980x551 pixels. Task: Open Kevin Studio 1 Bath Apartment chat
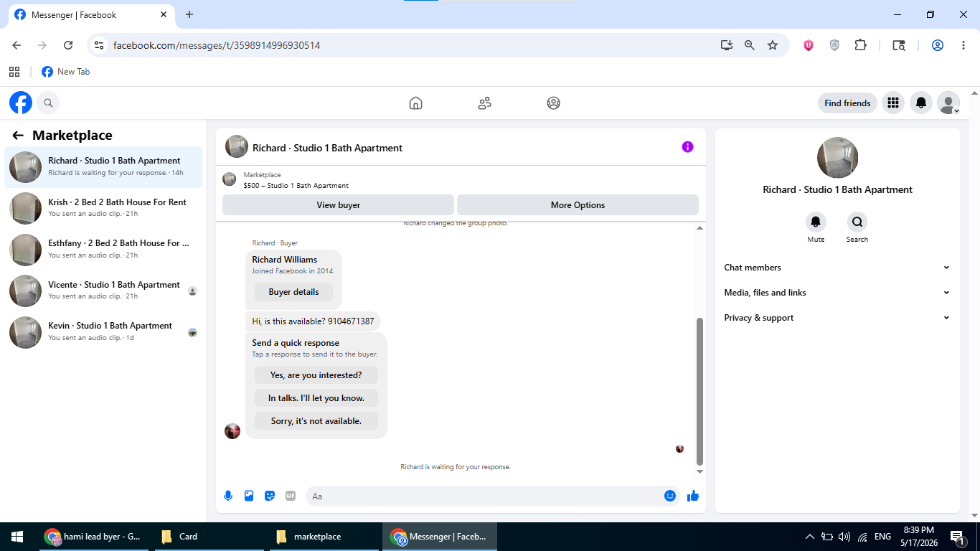click(x=103, y=331)
